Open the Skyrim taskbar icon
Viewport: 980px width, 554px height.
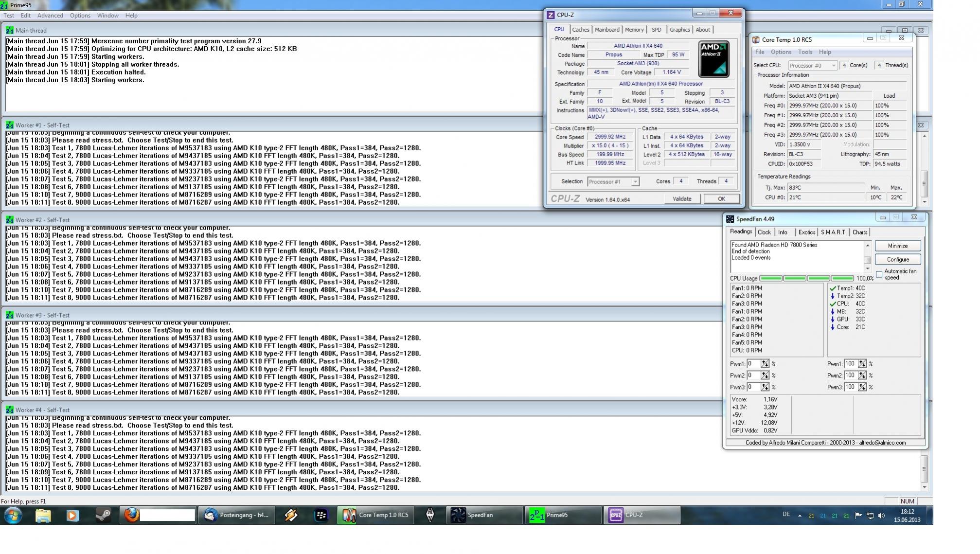point(430,515)
